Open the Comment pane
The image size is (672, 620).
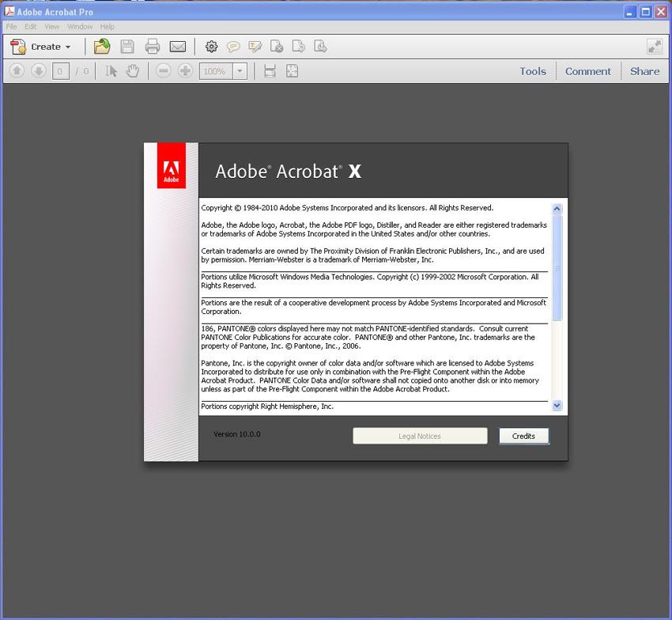587,71
